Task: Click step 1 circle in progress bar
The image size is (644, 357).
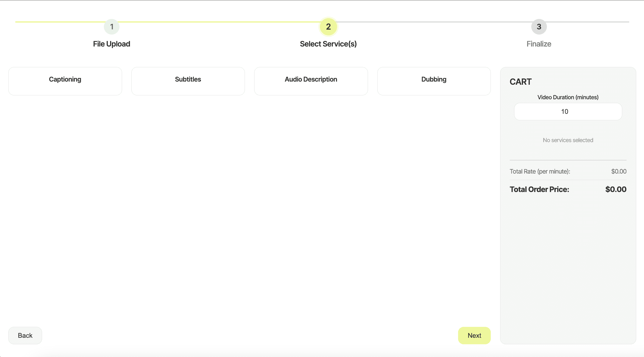Action: 112,27
